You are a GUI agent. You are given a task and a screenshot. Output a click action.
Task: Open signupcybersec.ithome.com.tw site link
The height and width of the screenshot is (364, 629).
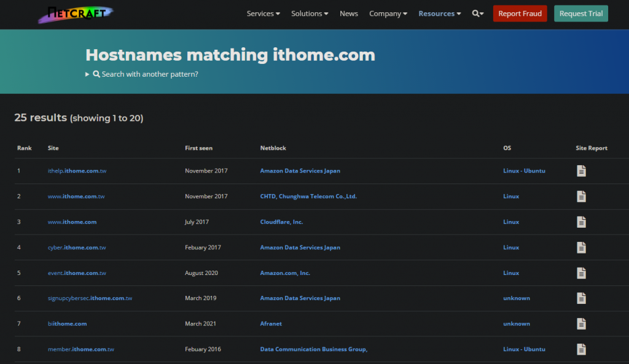(90, 298)
